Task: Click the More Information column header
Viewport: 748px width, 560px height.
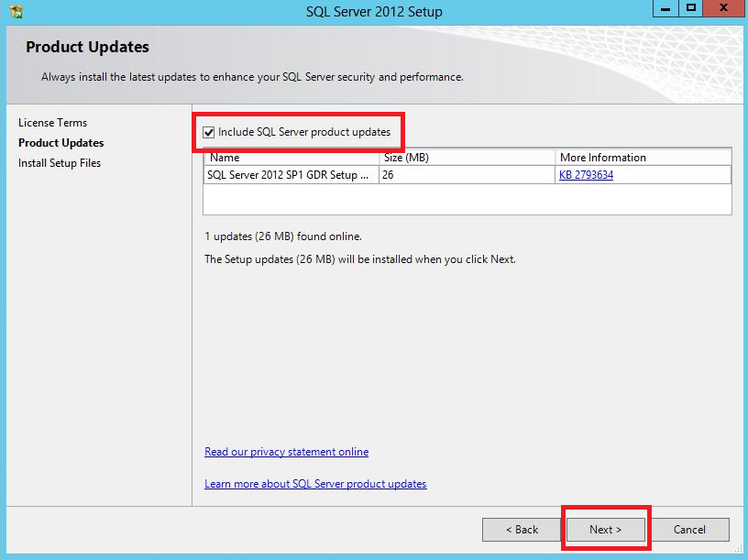Action: click(x=643, y=158)
